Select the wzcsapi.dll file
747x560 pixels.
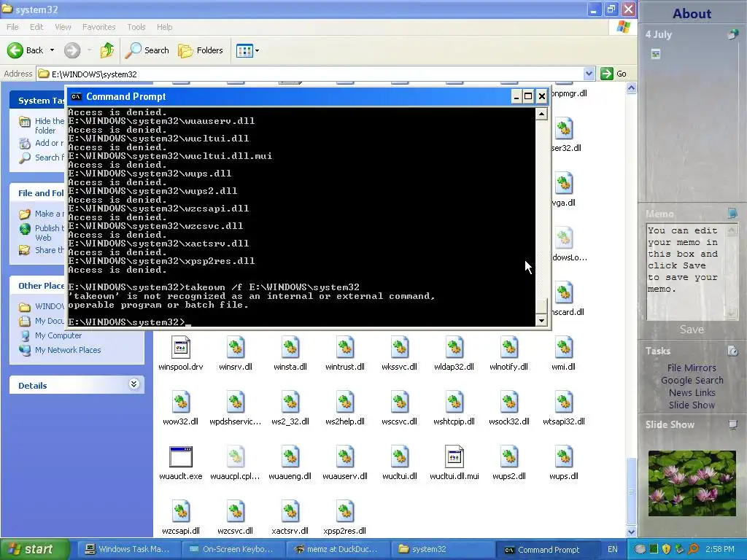[x=181, y=512]
